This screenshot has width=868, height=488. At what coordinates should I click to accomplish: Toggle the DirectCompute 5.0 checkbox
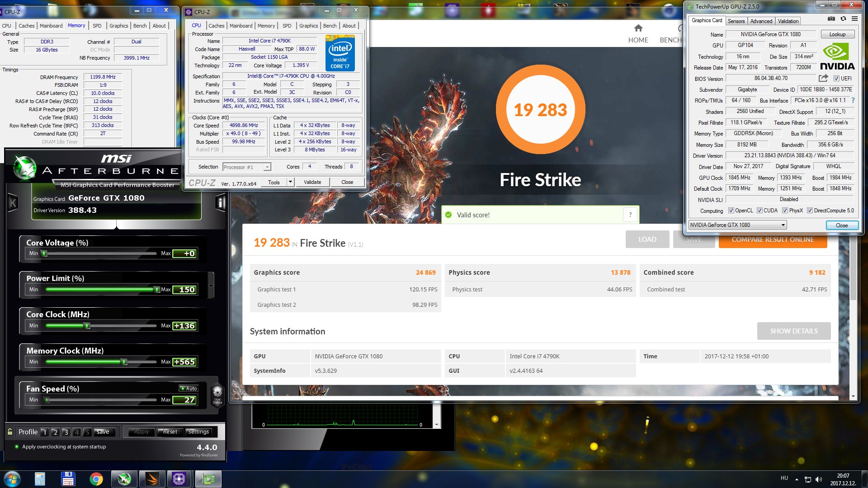[810, 211]
